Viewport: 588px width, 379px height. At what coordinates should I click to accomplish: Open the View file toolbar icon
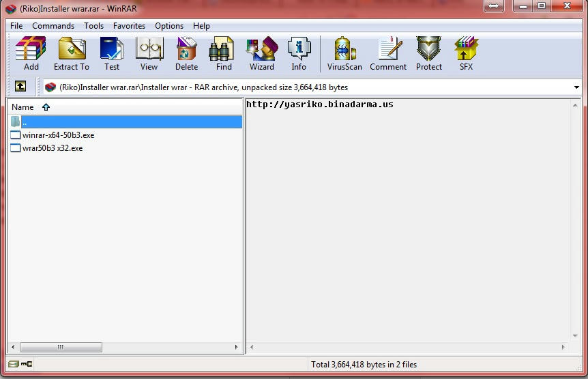click(x=149, y=53)
